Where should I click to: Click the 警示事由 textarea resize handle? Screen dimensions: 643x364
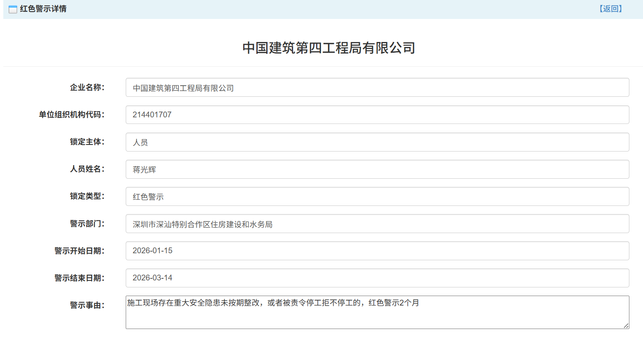[x=626, y=326]
